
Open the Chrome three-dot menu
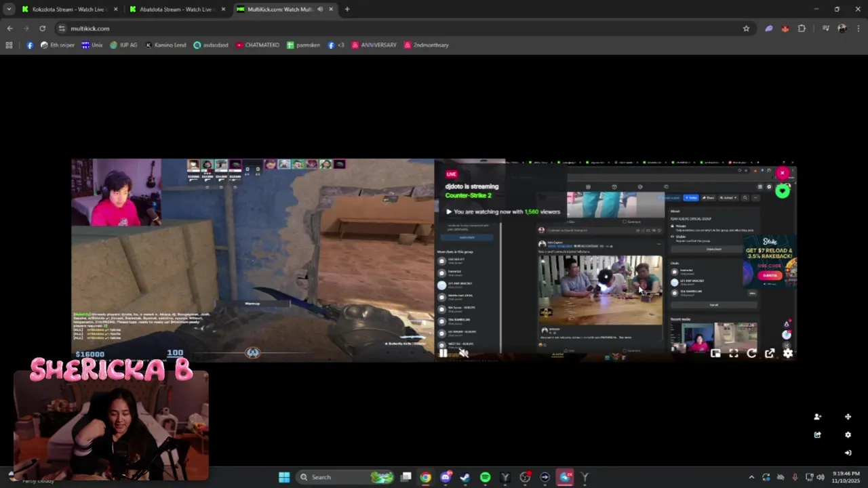coord(859,28)
